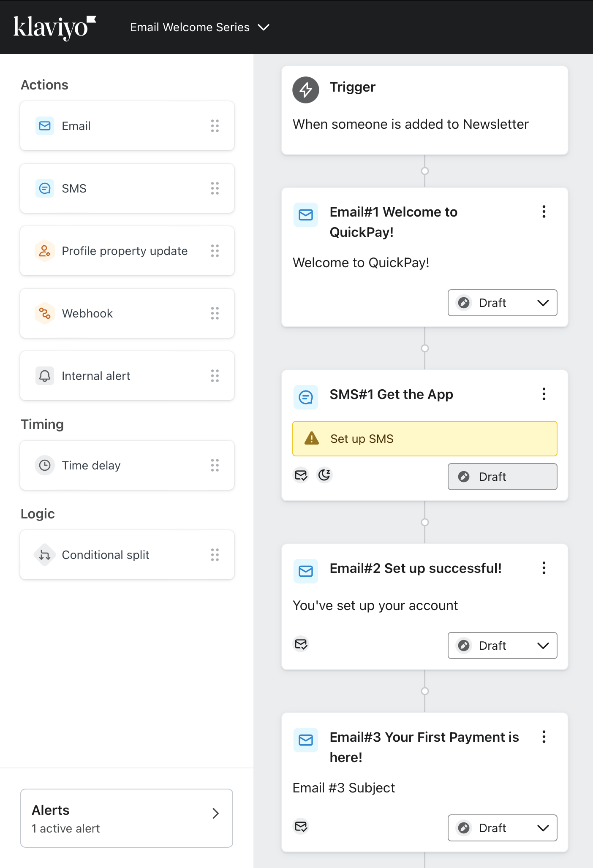Click connector node between Trigger and Email#1
Image resolution: width=593 pixels, height=868 pixels.
[425, 171]
